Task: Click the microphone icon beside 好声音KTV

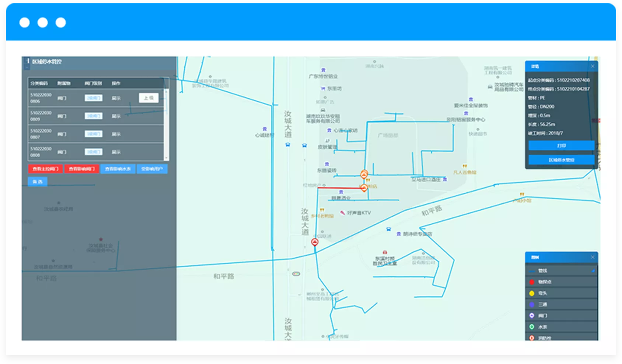Action: (x=343, y=213)
